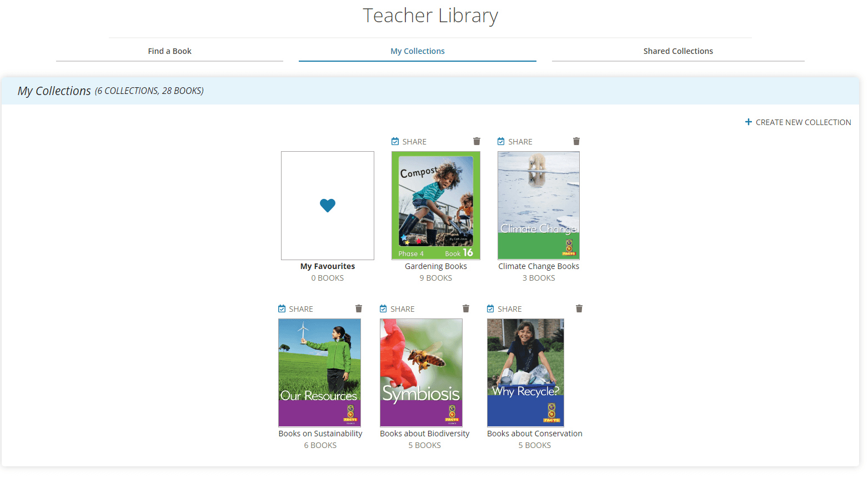Delete the Books on Sustainability collection
The image size is (868, 478).
point(358,308)
